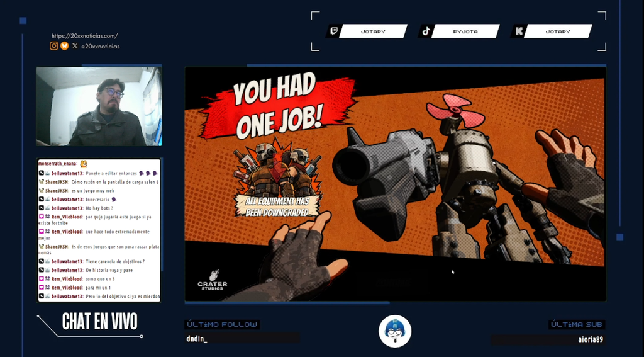Click the black badge beside 'No hay bots ?'

42,208
